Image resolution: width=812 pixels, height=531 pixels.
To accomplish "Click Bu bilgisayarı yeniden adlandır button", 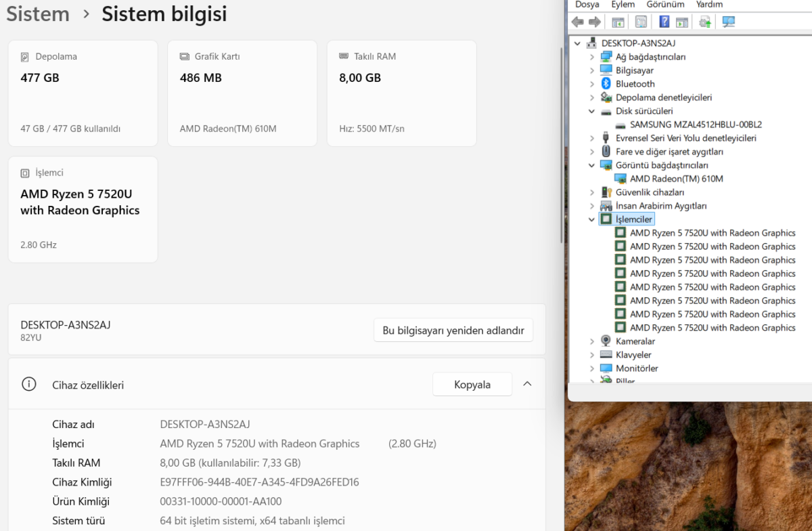I will tap(453, 331).
